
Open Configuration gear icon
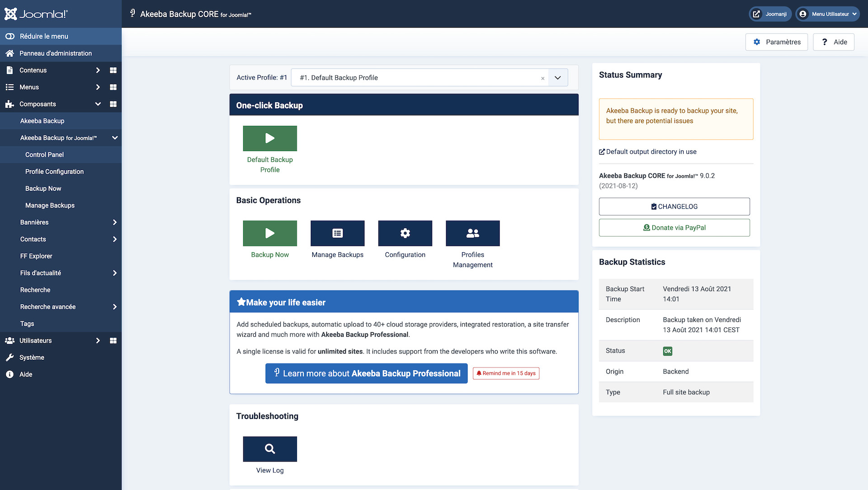point(405,233)
